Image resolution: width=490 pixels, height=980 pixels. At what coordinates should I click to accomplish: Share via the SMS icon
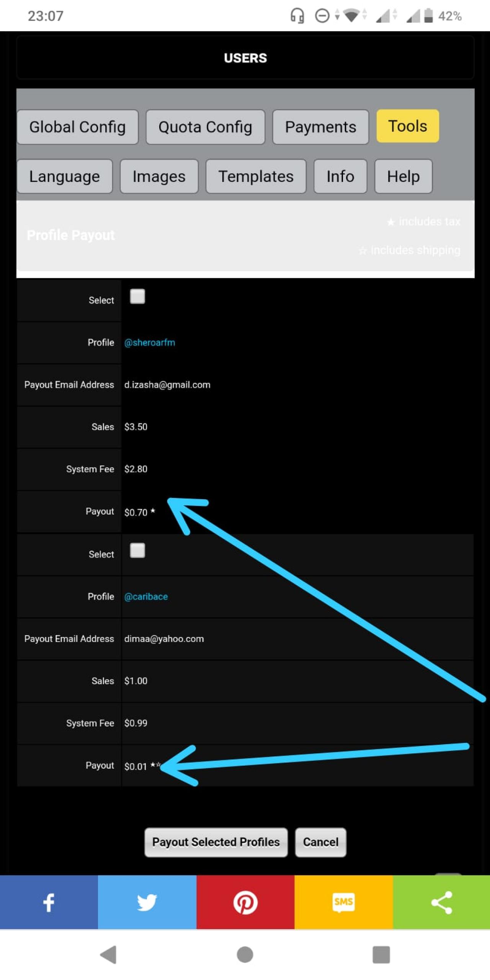[x=343, y=902]
